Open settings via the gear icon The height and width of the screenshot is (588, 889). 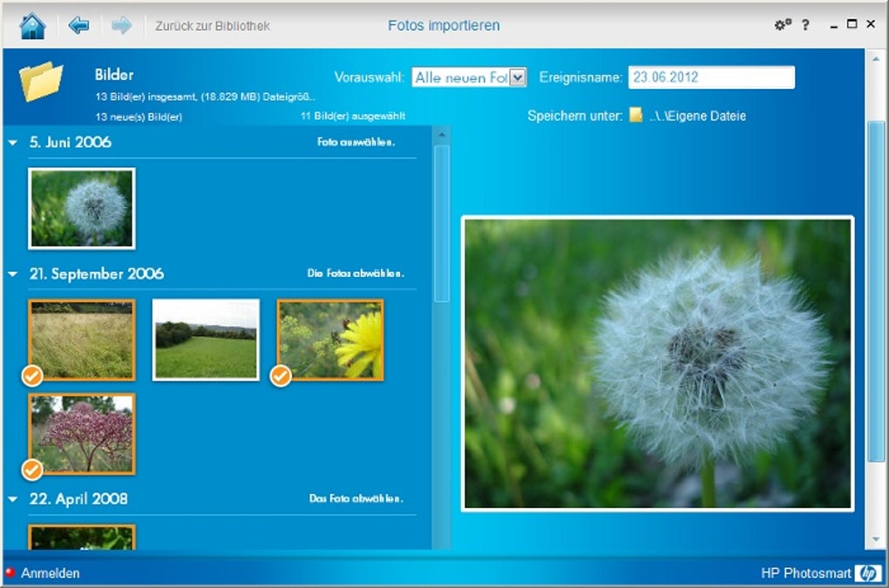click(x=781, y=24)
